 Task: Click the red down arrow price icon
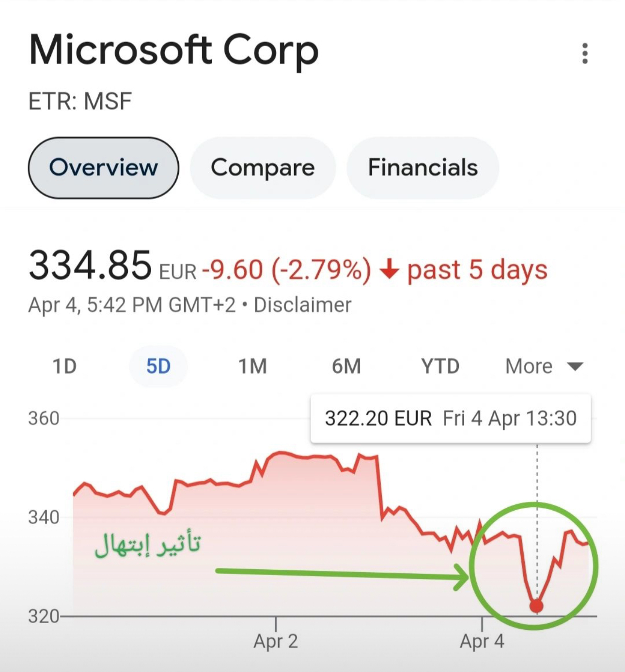coord(389,269)
